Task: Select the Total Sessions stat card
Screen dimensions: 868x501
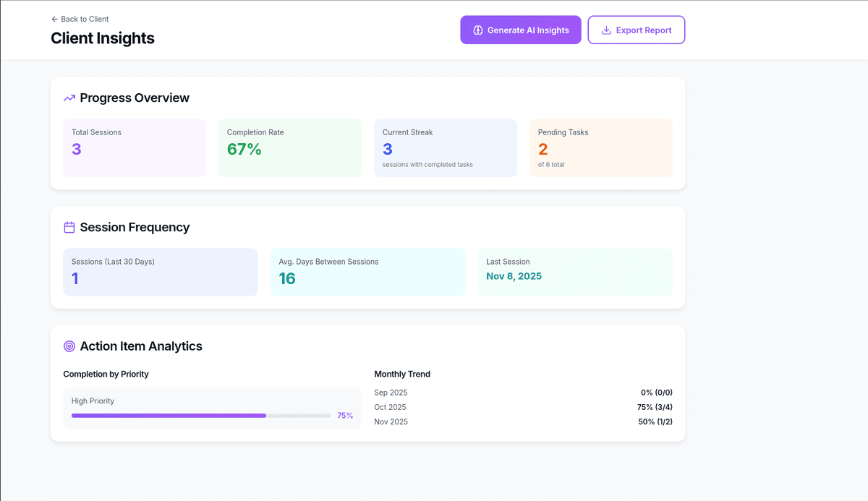Action: tap(135, 147)
